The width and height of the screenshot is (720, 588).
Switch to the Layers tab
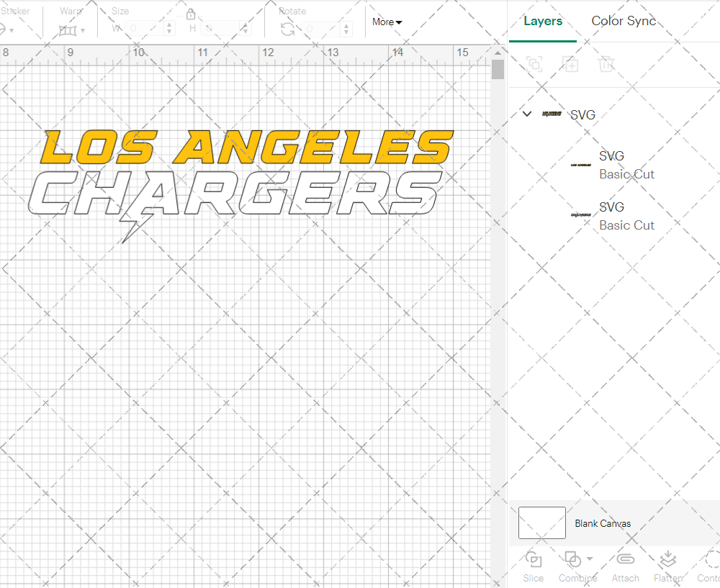[543, 21]
